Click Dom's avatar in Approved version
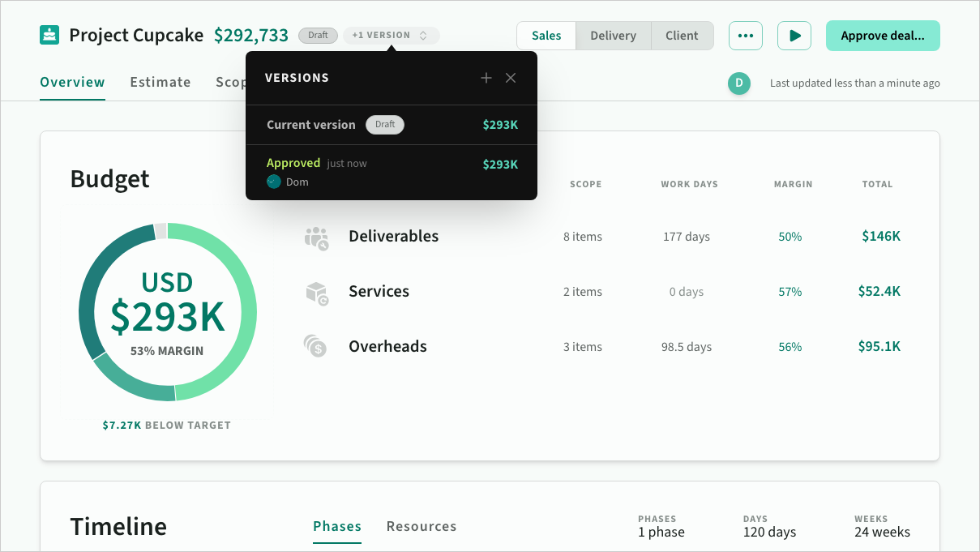The width and height of the screenshot is (980, 552). point(274,182)
